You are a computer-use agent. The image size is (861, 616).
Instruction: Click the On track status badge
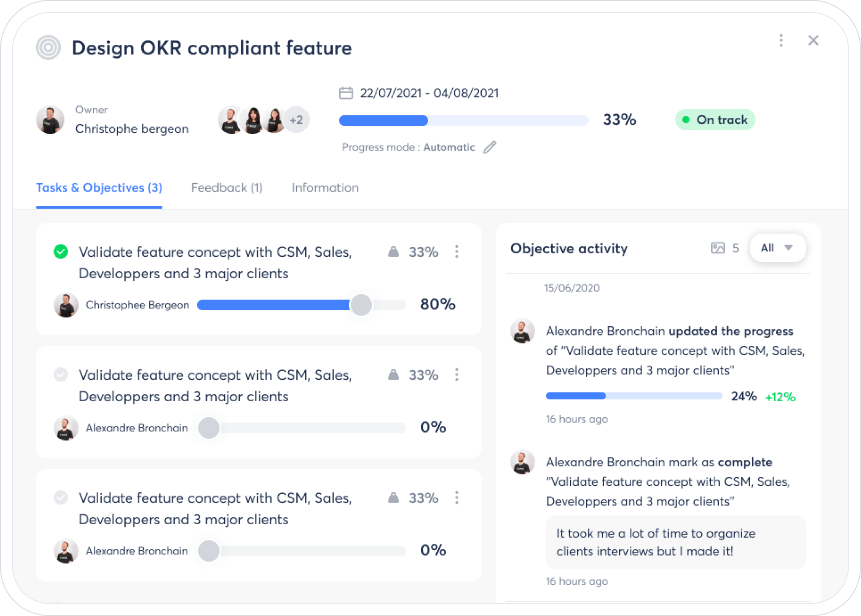[x=715, y=120]
